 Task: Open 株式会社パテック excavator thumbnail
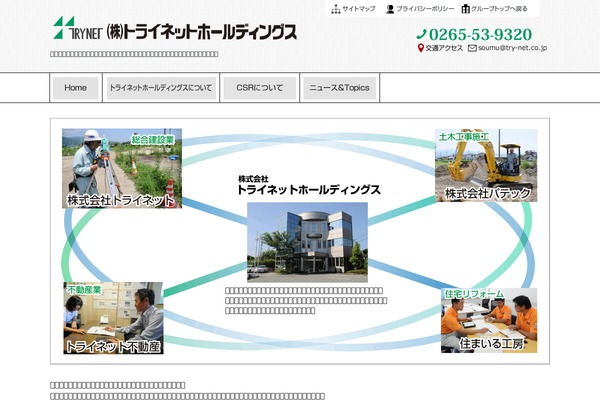(486, 165)
